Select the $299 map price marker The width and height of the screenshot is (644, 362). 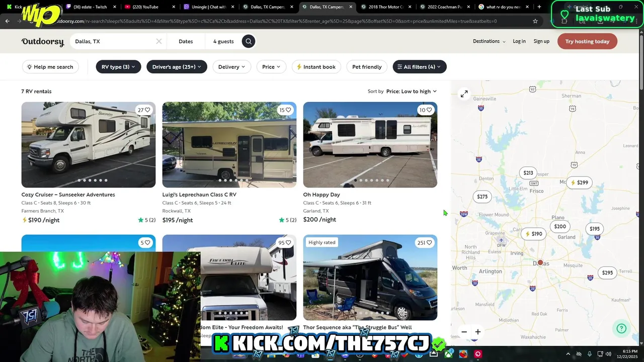click(579, 183)
